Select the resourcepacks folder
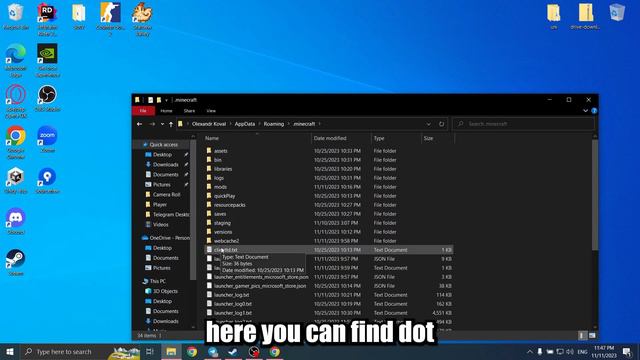Image resolution: width=640 pixels, height=360 pixels. 229,205
